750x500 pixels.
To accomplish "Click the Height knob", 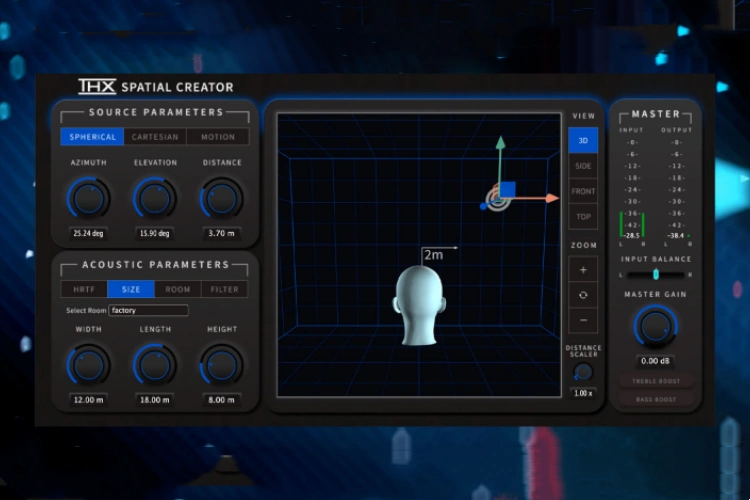I will coord(221,365).
